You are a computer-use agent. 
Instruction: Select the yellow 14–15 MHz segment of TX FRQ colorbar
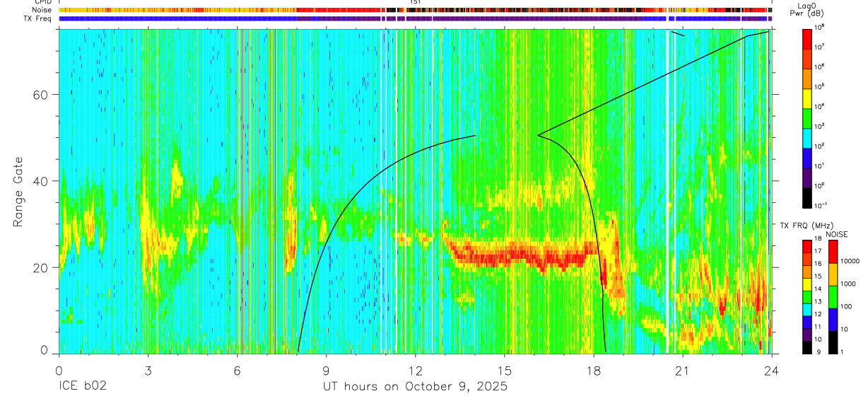coord(808,284)
